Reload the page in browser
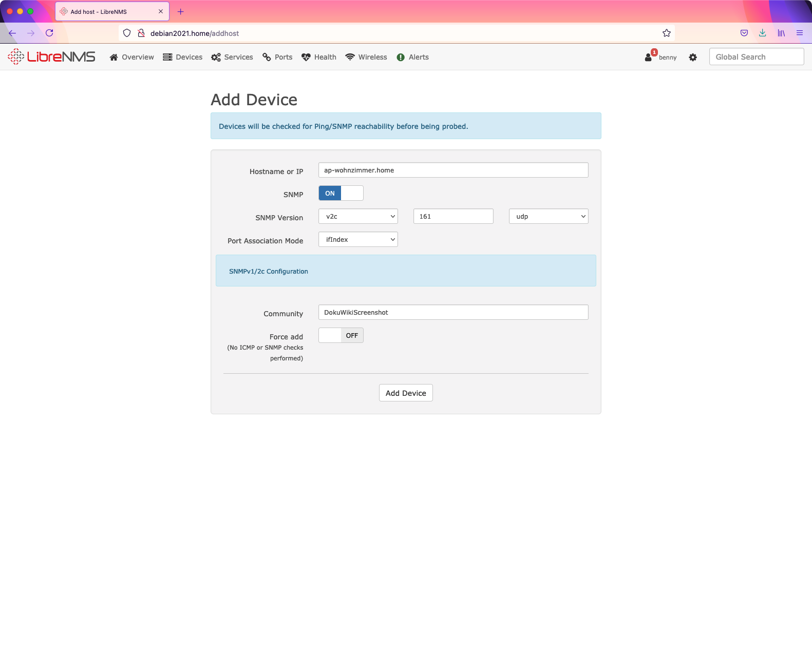 [49, 33]
